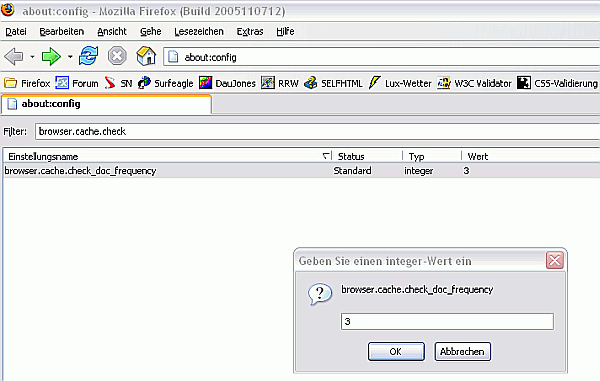The width and height of the screenshot is (600, 381).
Task: Click the Stop loading icon
Action: [x=117, y=56]
